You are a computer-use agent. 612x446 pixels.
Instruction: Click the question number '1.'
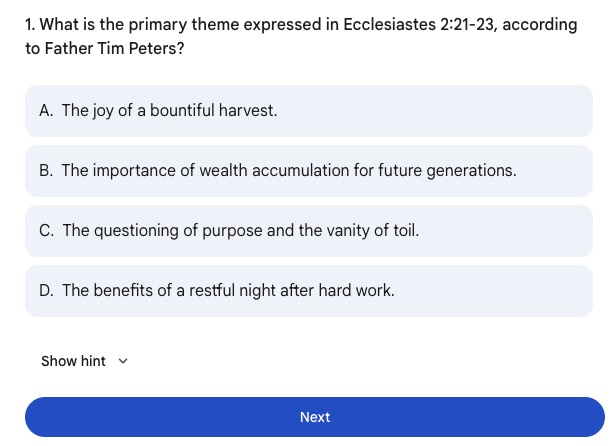click(30, 24)
